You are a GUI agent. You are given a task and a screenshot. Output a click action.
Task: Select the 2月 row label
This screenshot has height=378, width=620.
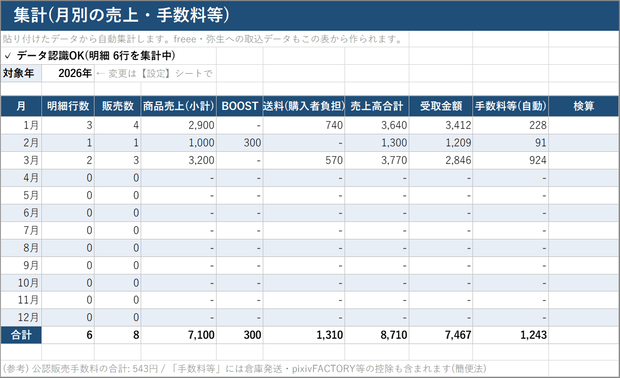(x=21, y=143)
